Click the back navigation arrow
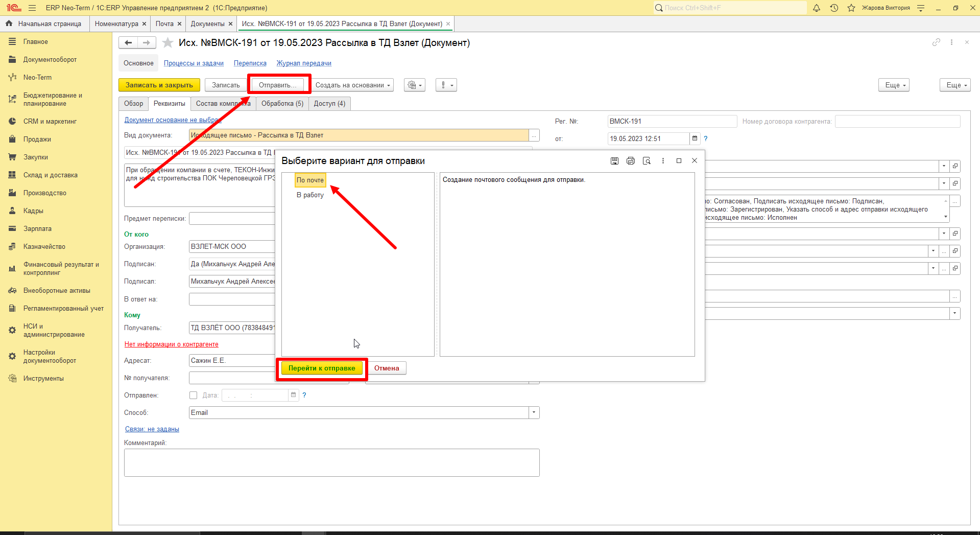The image size is (980, 535). (x=128, y=43)
